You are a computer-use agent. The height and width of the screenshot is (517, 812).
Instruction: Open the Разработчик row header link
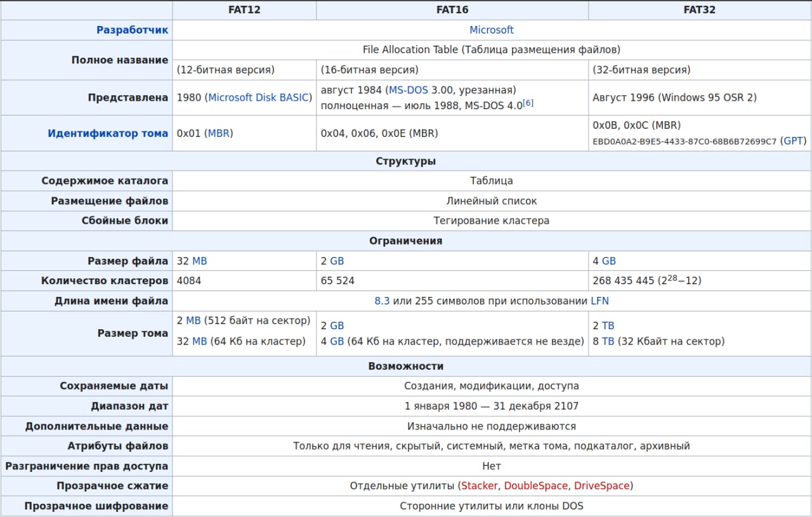coord(132,30)
